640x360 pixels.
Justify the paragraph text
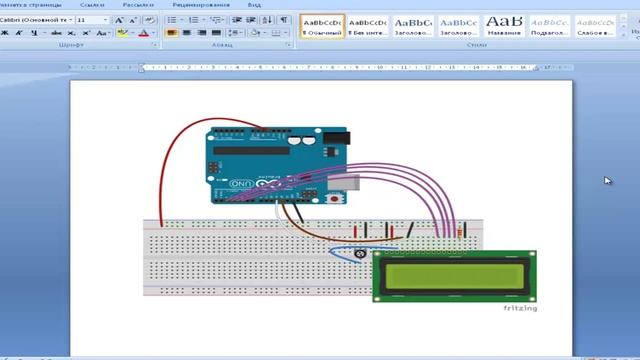(x=216, y=33)
